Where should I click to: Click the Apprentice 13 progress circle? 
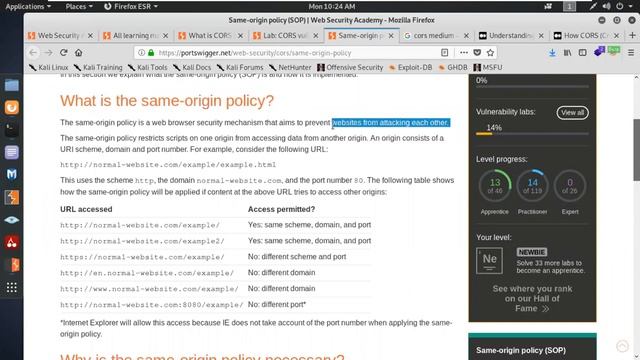(495, 186)
